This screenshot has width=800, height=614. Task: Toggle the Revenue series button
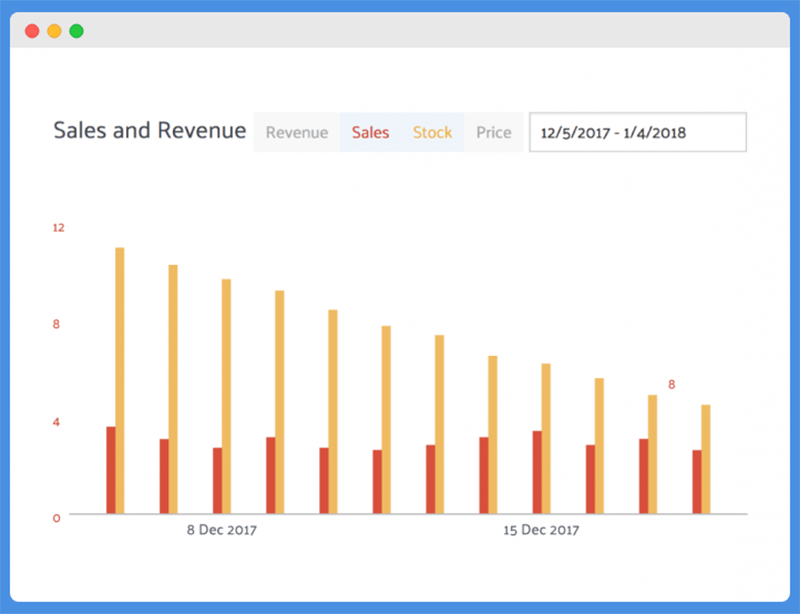click(x=297, y=133)
